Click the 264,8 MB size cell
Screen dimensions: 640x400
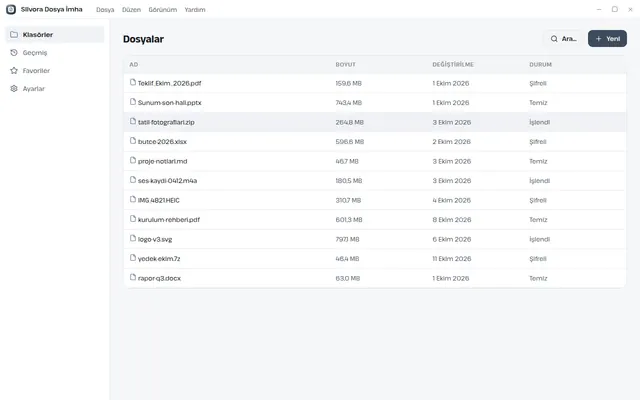[x=349, y=122]
